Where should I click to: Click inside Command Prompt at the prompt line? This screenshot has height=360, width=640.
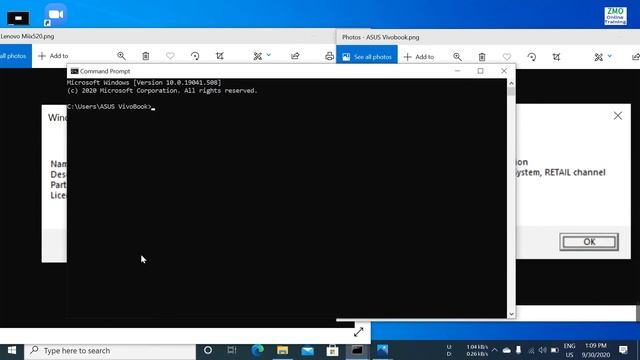tap(111, 107)
